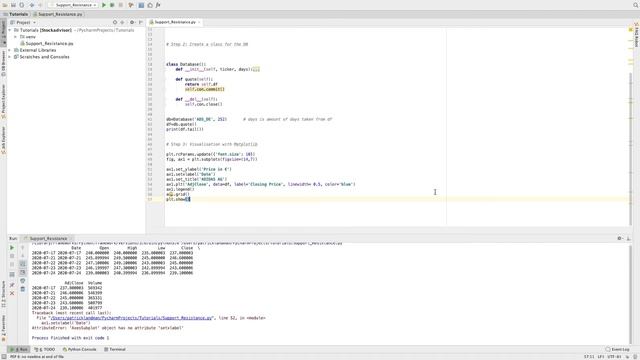Navigate forward with the toolbar arrow
Viewport: 640px width, 360px height.
[40, 5]
